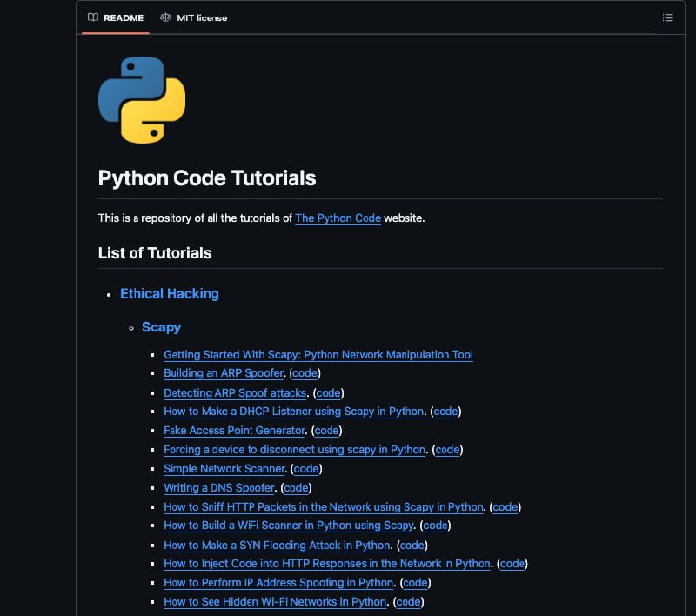Viewport: 696px width, 616px height.
Task: Open the Fake Access Point Generator tutorial
Action: pos(233,431)
